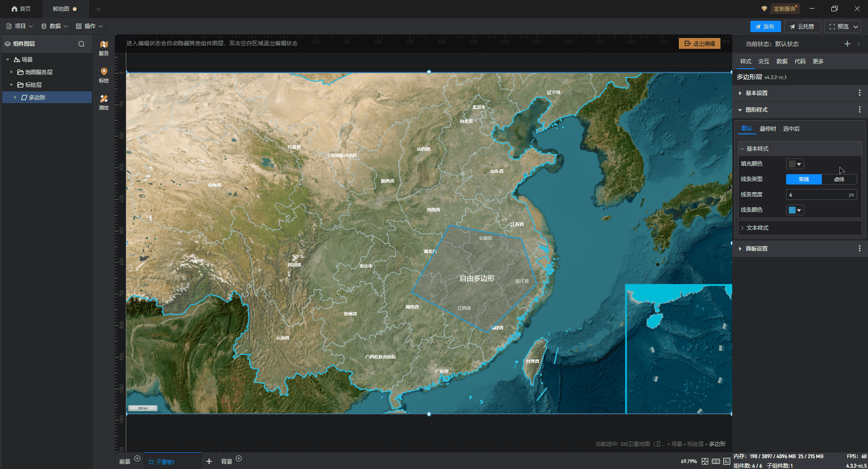Click the 线条宽度 input field
The image size is (868, 469).
pyautogui.click(x=821, y=194)
